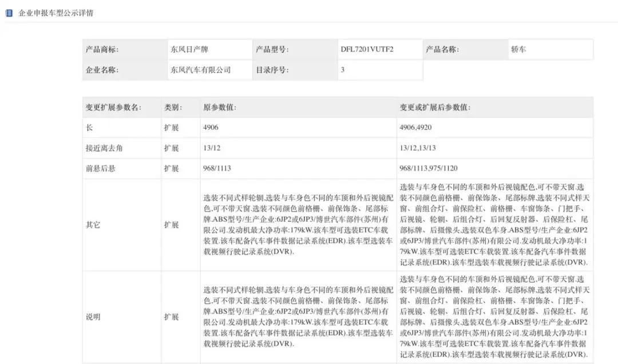Click the original value text in 其它 row
The image size is (618, 364).
tap(298, 225)
